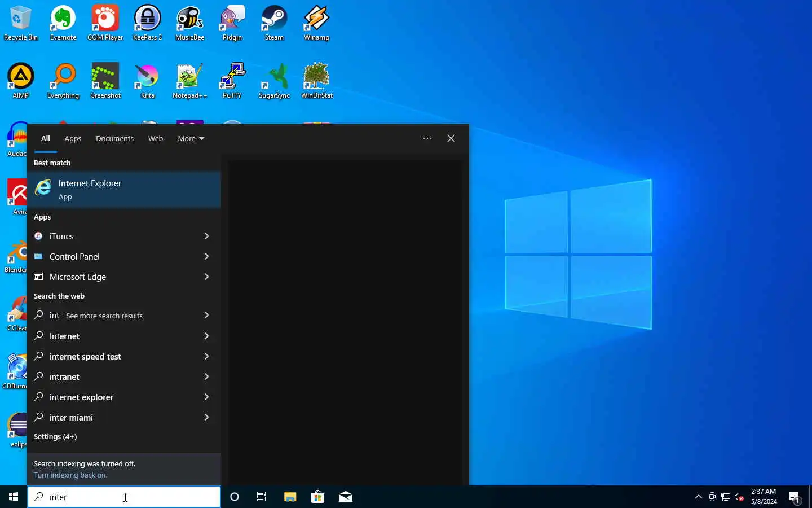Open the Pidgin desktop icon

[x=232, y=23]
